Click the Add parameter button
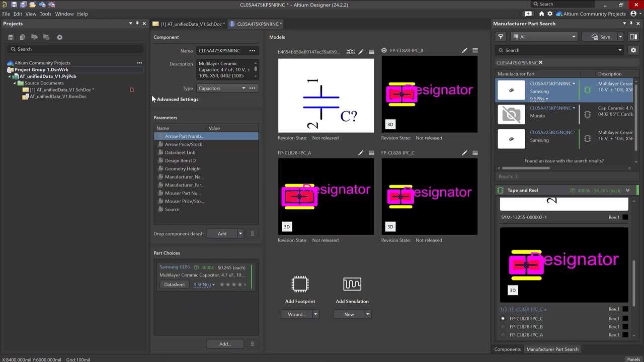This screenshot has height=362, width=644. (222, 234)
